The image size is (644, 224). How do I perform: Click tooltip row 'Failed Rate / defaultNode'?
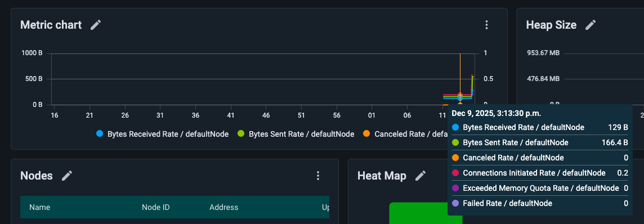coord(540,204)
